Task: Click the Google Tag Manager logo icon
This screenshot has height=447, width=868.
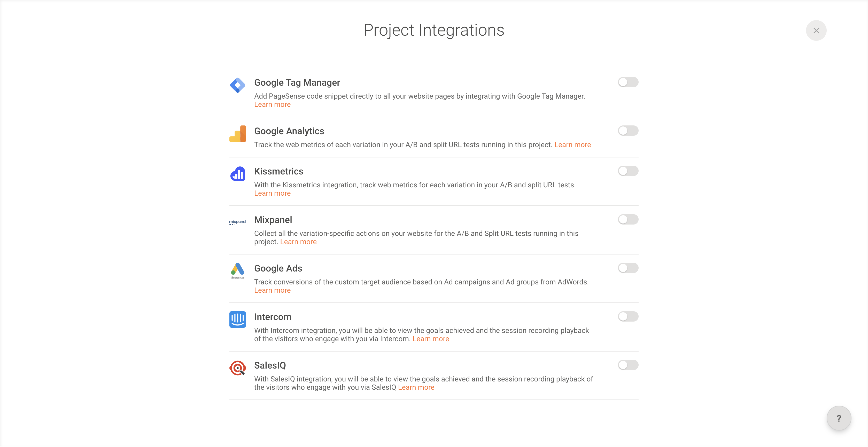Action: 238,85
